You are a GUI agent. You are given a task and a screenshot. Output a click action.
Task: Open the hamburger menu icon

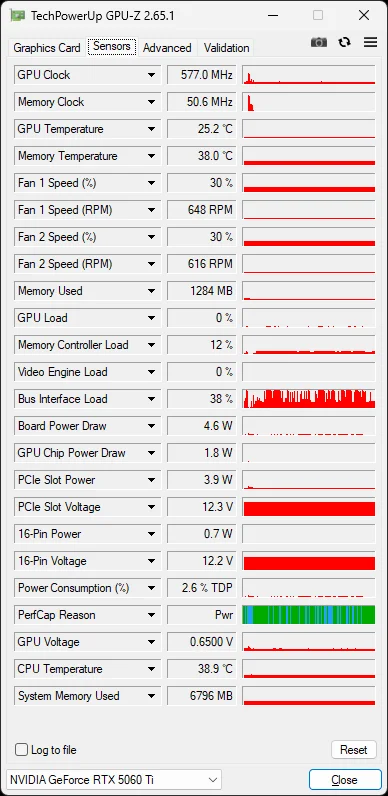371,43
